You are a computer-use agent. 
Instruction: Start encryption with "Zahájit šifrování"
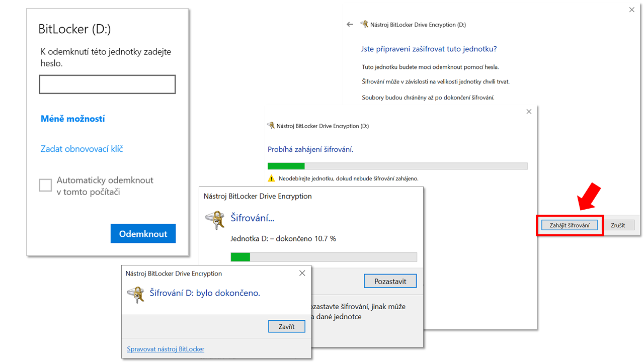569,225
